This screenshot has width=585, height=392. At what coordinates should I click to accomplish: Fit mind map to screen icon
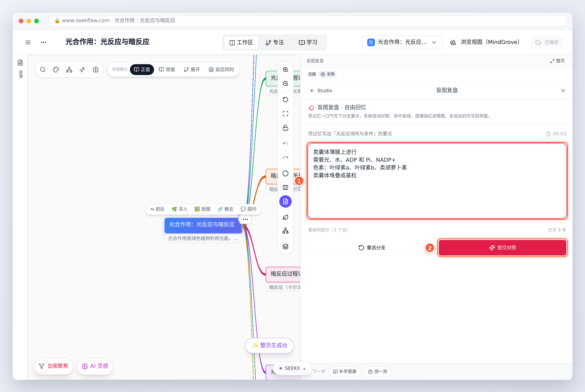coord(285,114)
